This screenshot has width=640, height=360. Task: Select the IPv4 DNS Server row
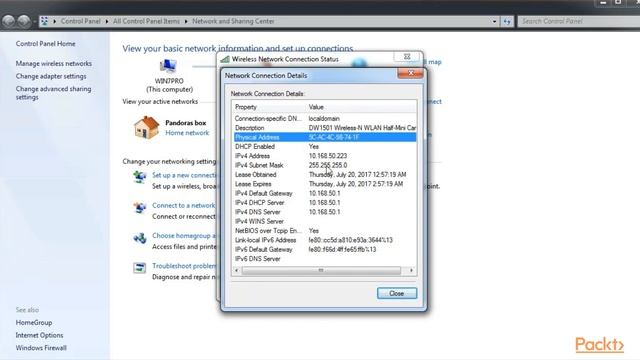point(325,212)
